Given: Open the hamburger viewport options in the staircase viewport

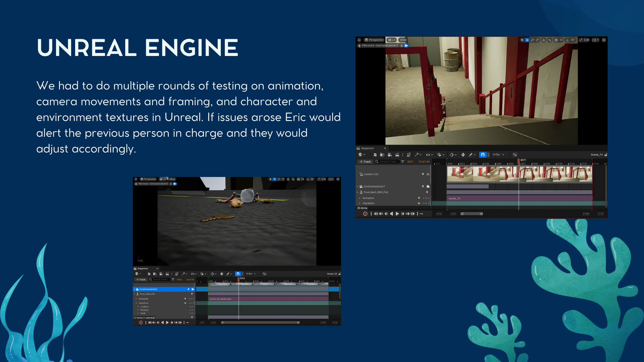Looking at the screenshot, I should coord(359,40).
